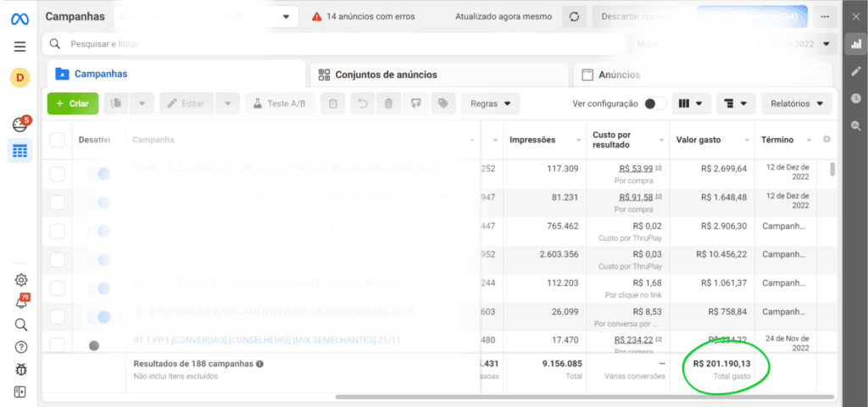Expand the Regras dropdown

pos(490,103)
